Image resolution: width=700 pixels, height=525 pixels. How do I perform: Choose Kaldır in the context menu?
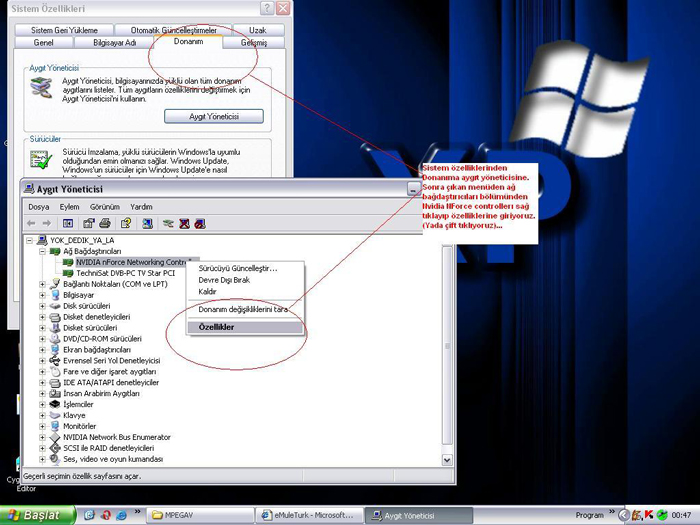[245, 292]
